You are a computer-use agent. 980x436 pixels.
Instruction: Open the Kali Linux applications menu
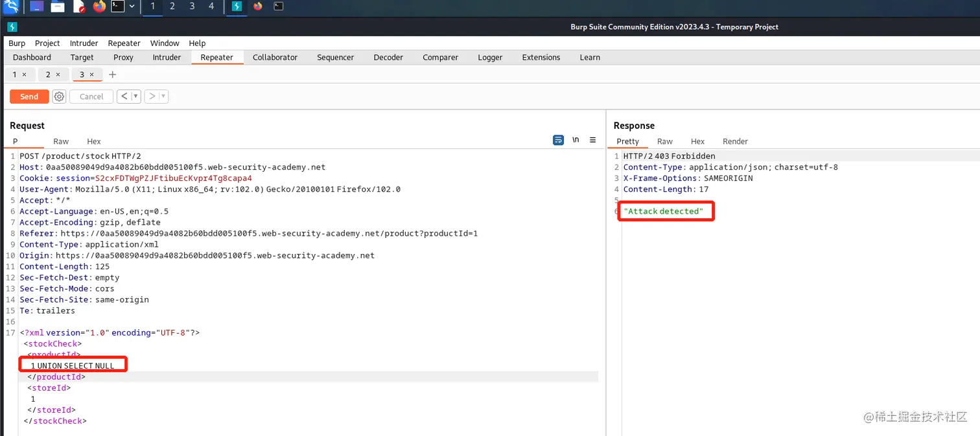pyautogui.click(x=10, y=6)
